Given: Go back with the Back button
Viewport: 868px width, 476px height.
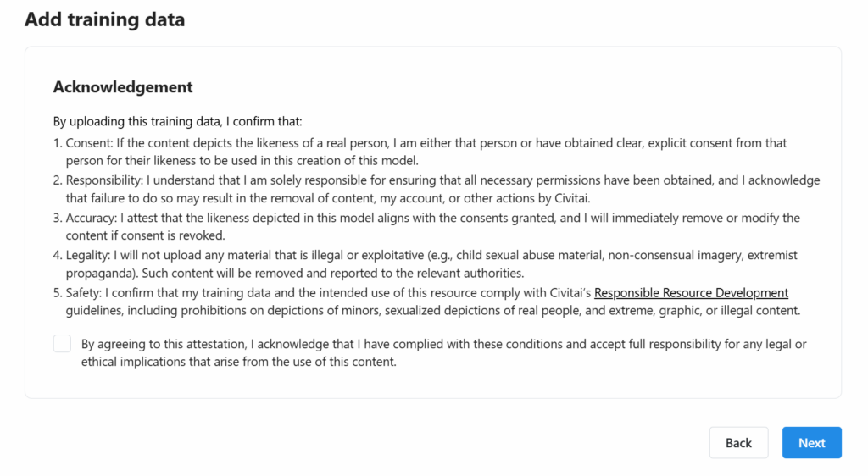Looking at the screenshot, I should click(738, 443).
